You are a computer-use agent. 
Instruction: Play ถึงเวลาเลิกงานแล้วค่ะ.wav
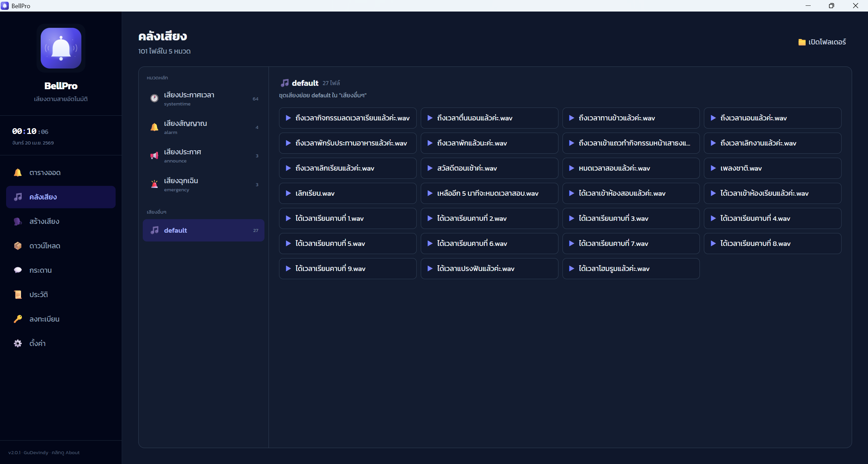(772, 143)
